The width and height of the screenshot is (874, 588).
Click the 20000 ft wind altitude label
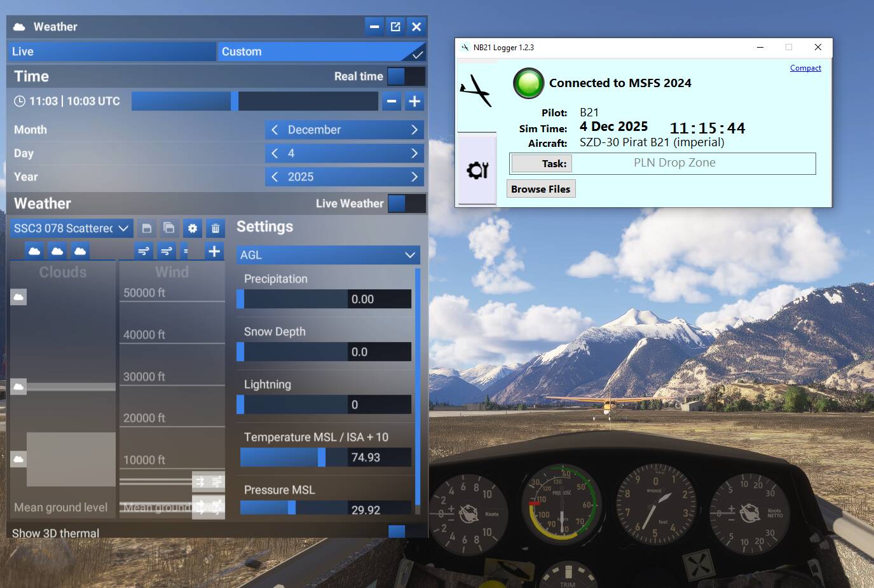[144, 418]
